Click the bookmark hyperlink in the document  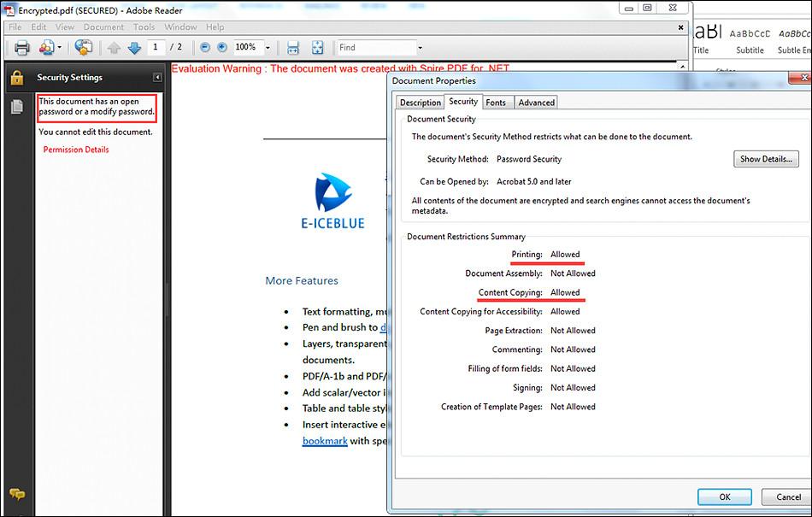(325, 441)
